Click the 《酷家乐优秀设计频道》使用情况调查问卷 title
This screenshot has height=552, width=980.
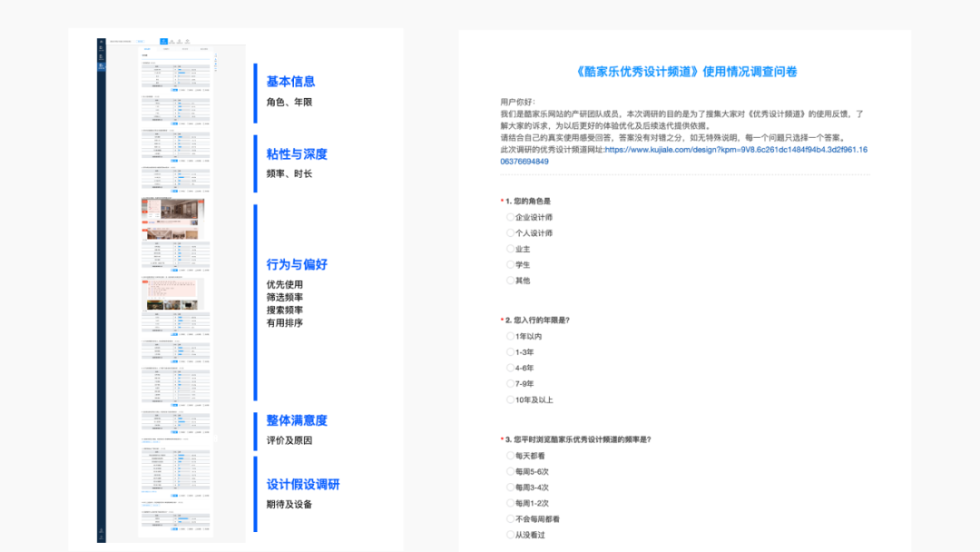click(x=687, y=71)
